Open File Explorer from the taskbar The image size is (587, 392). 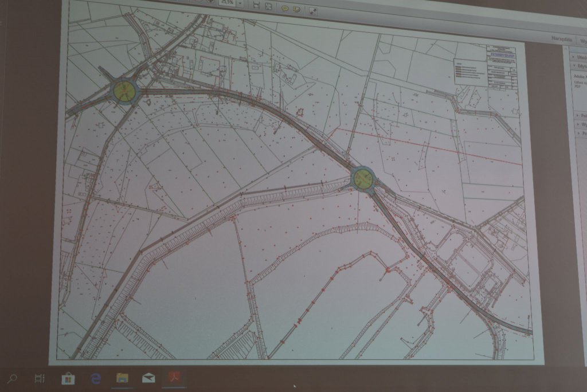click(122, 378)
